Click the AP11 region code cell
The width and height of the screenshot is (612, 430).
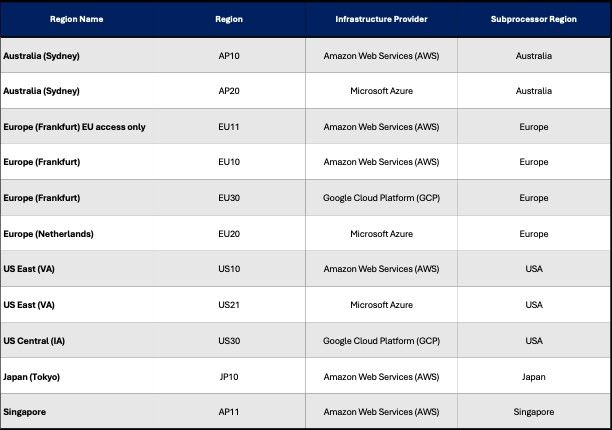coord(229,412)
